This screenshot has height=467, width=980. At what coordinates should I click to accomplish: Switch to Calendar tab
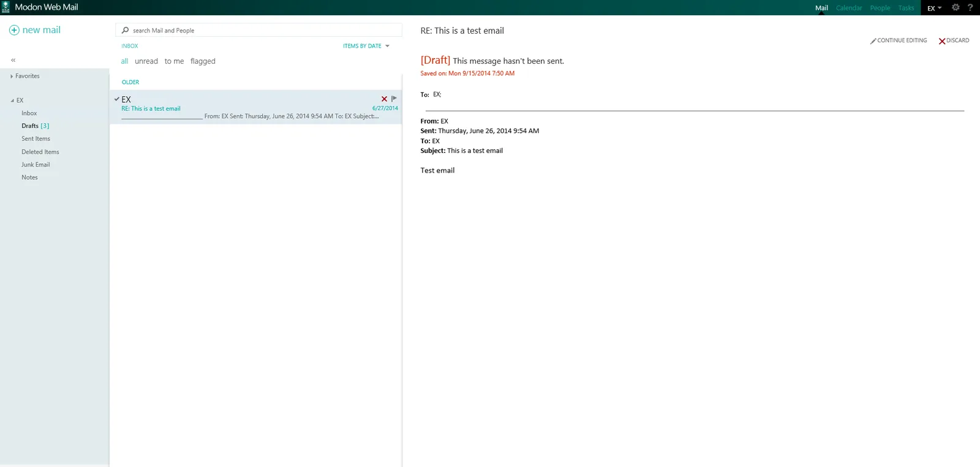[849, 8]
